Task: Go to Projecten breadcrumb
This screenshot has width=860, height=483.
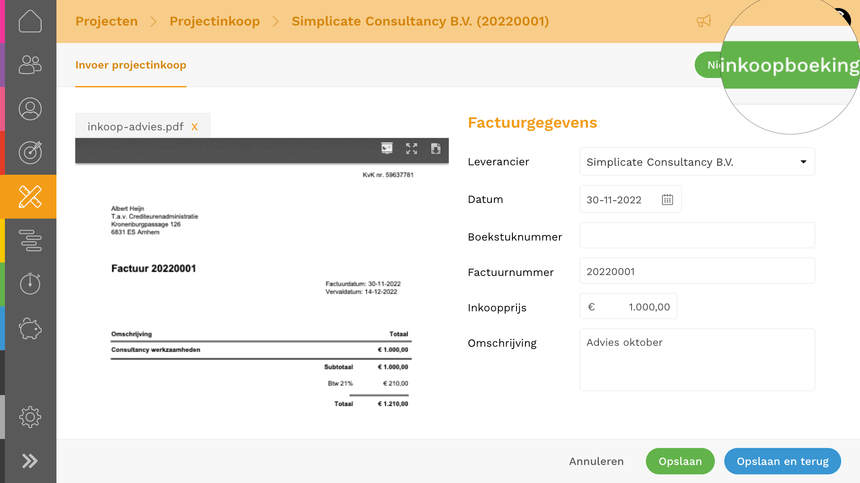Action: (106, 21)
